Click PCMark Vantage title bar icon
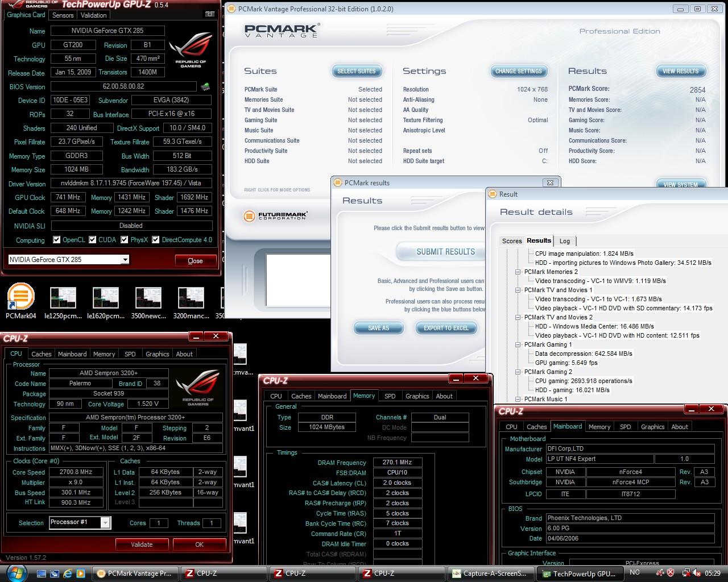This screenshot has width=728, height=582. (231, 9)
